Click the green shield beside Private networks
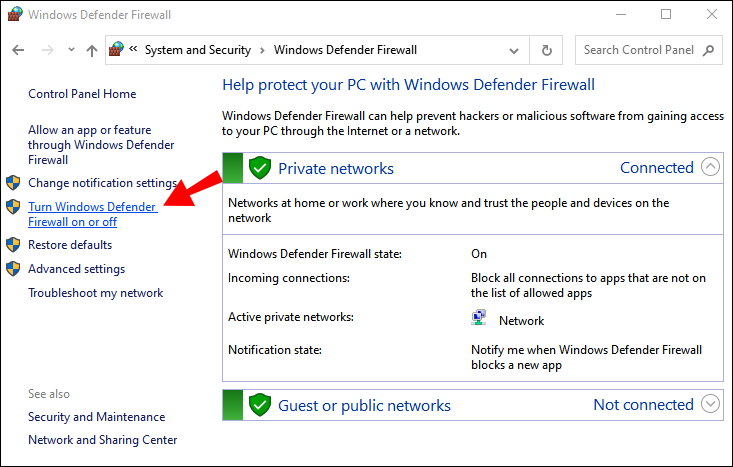 pyautogui.click(x=260, y=168)
